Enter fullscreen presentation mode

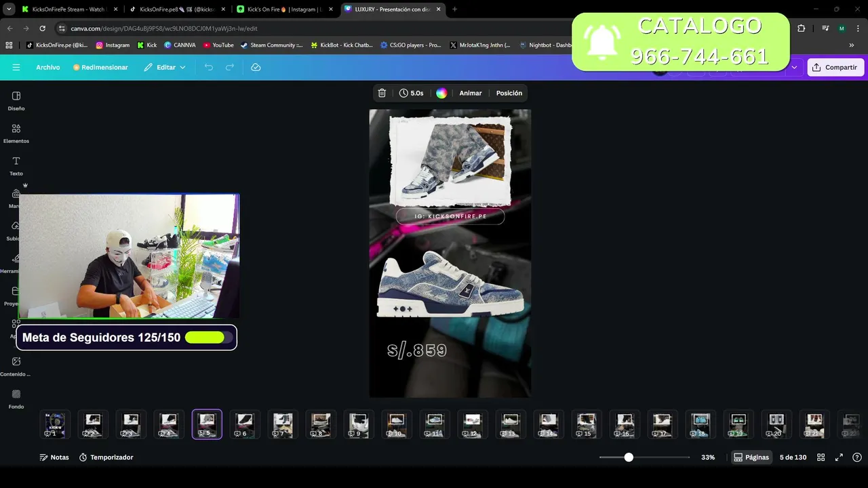(x=839, y=457)
